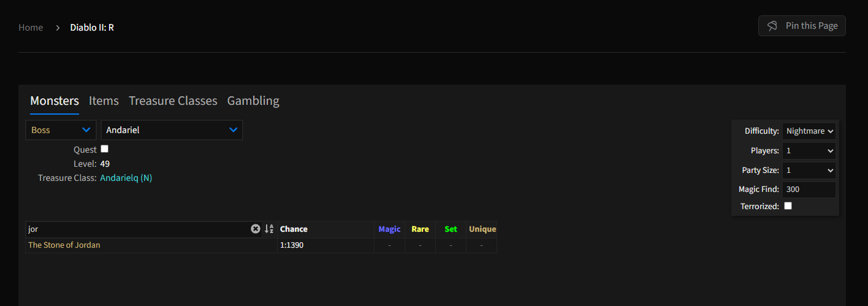
Task: Click the Set column header
Action: tap(451, 229)
